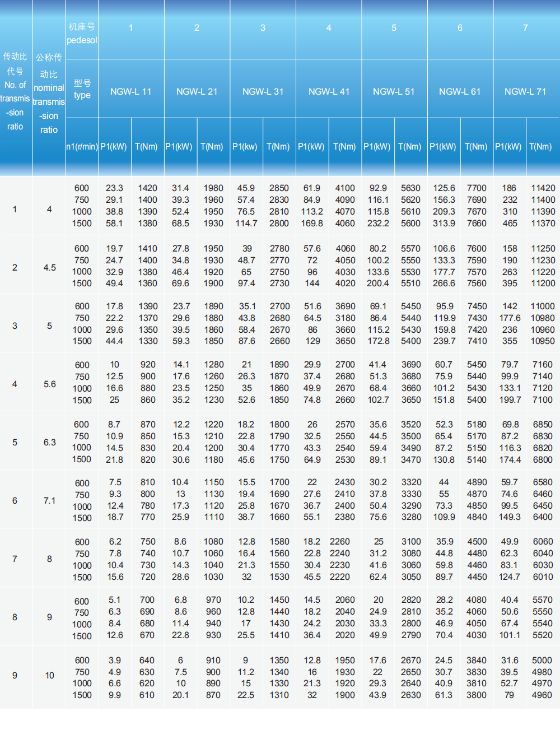This screenshot has width=560, height=730.
Task: Click the NGW-L 71 type header
Action: pyautogui.click(x=525, y=91)
